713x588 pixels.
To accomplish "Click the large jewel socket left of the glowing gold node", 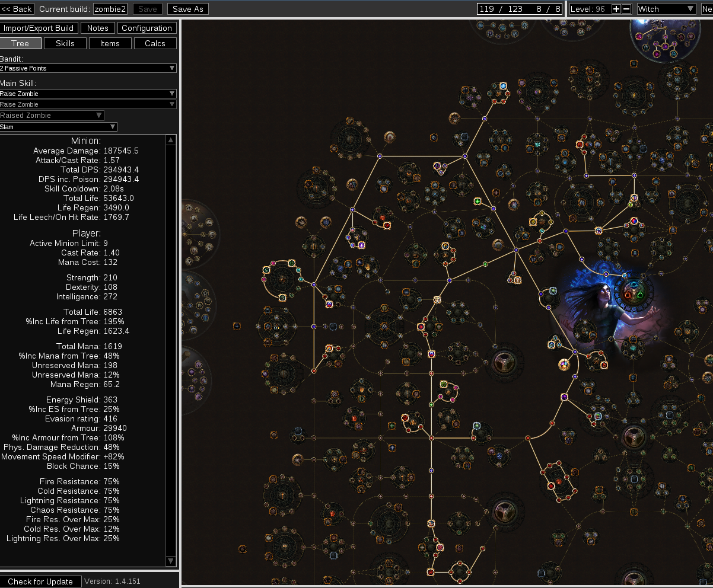I will pyautogui.click(x=505, y=362).
